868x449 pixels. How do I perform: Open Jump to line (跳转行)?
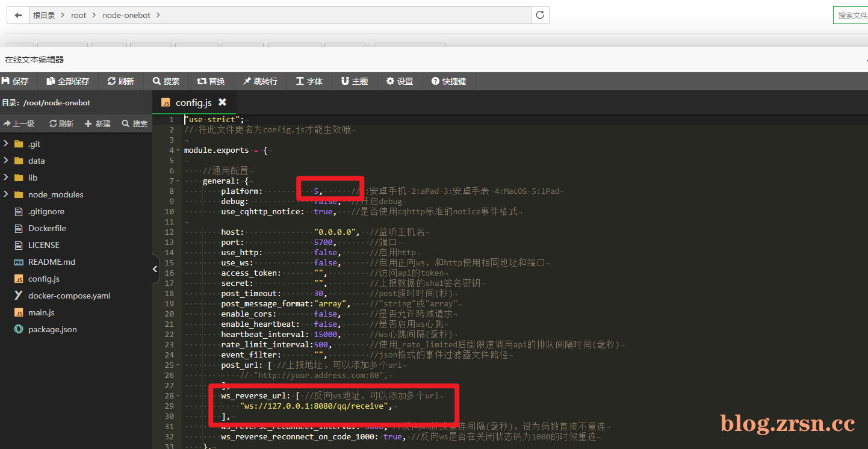pyautogui.click(x=260, y=81)
